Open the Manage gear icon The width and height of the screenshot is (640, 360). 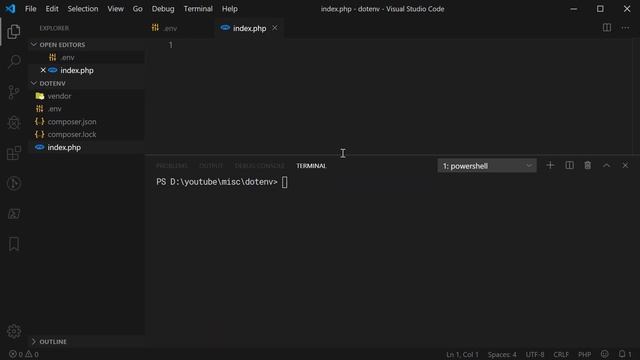[x=14, y=331]
